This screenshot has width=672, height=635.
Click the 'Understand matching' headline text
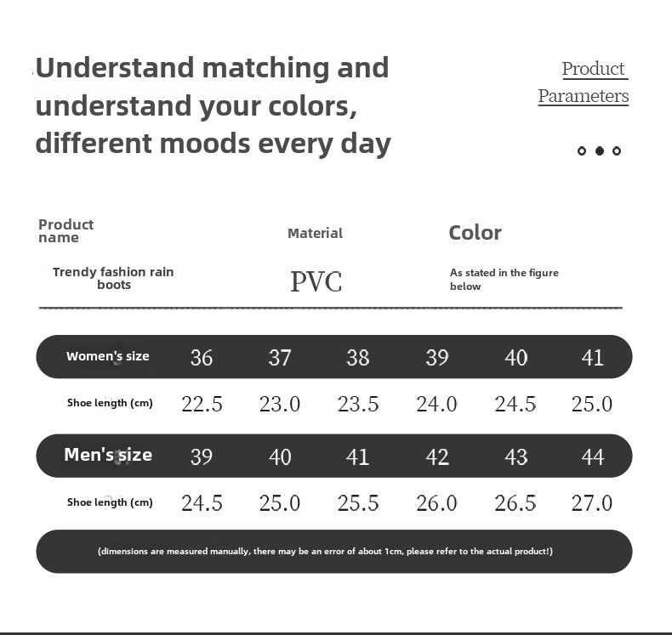[214, 105]
